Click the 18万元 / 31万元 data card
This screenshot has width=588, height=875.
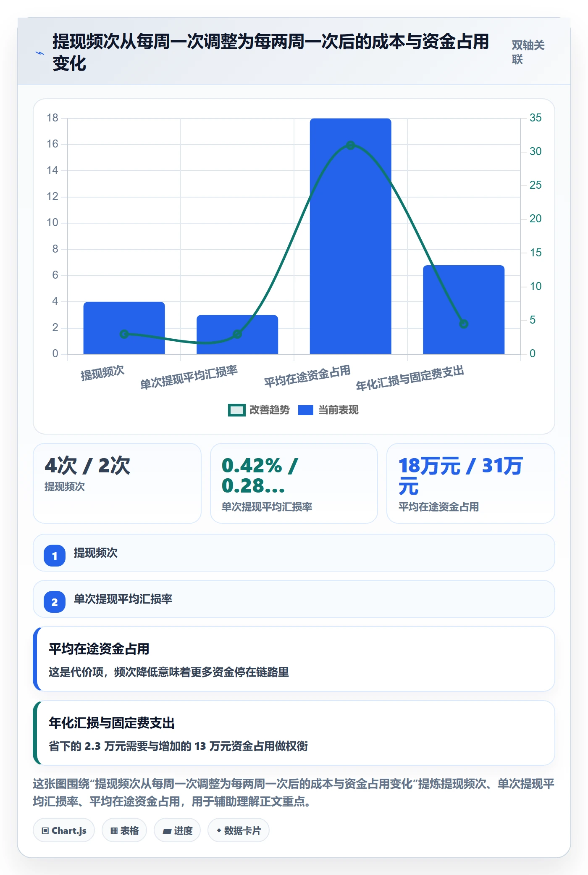tap(471, 483)
